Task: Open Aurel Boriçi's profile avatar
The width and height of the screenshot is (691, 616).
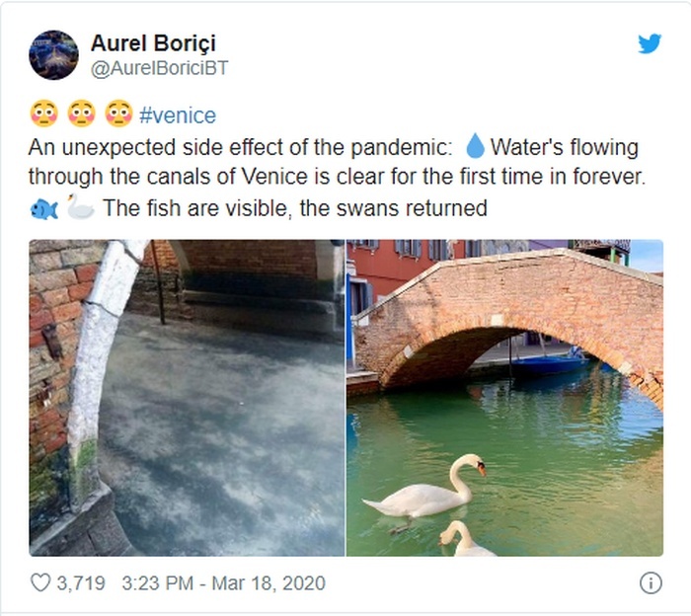Action: 53,55
